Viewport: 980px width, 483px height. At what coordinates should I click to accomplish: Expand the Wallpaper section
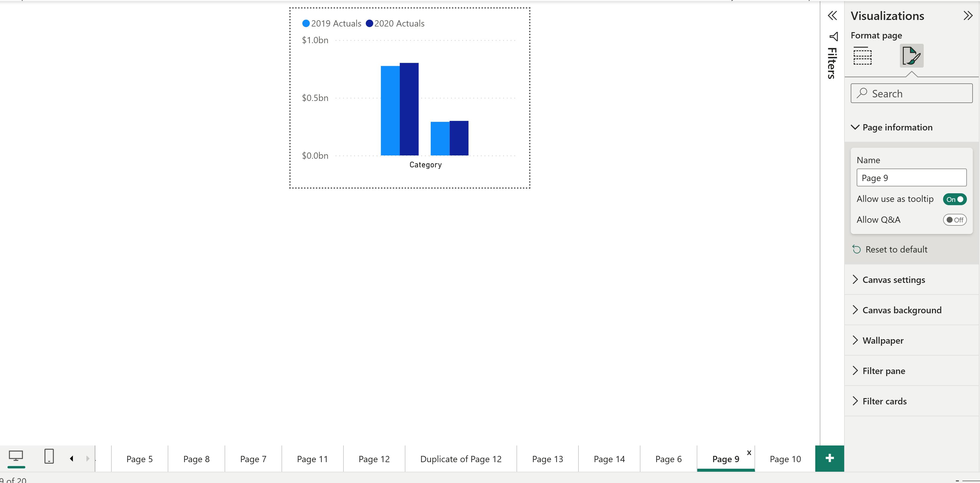coord(883,340)
